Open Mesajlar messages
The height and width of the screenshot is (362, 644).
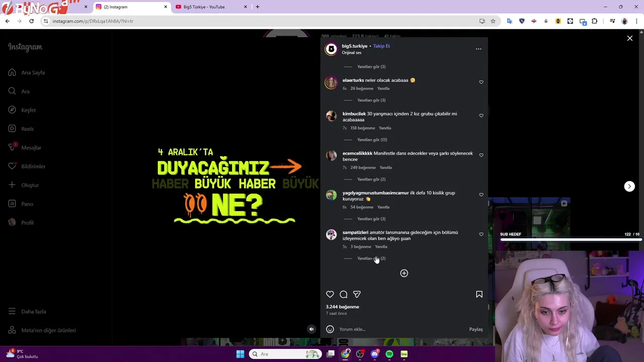tap(25, 147)
